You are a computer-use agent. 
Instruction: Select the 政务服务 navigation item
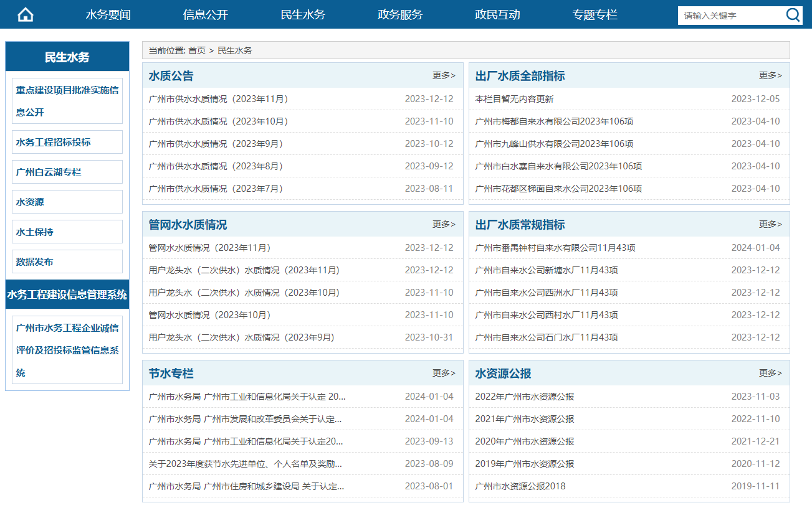tap(400, 15)
